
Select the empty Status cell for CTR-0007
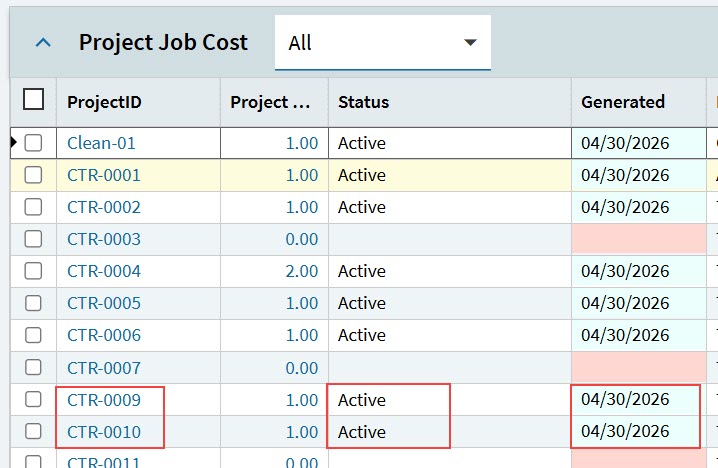450,367
